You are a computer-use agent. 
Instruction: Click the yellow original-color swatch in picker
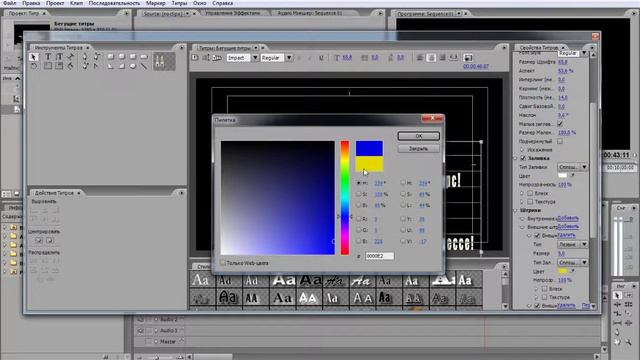(369, 164)
